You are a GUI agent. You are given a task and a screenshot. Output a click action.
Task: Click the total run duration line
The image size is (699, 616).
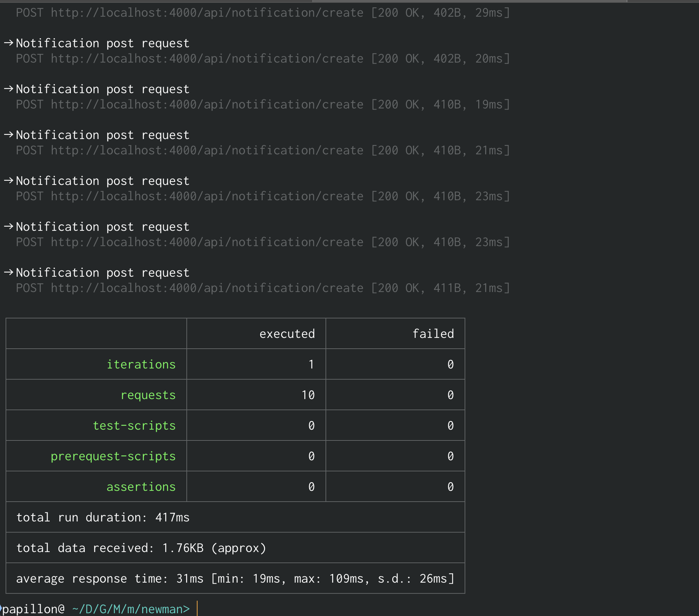pos(103,517)
